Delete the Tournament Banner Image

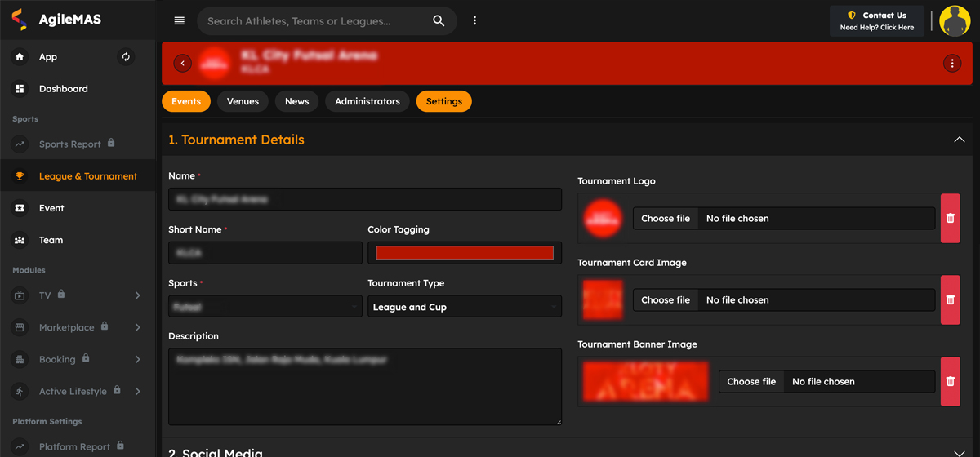(x=950, y=381)
